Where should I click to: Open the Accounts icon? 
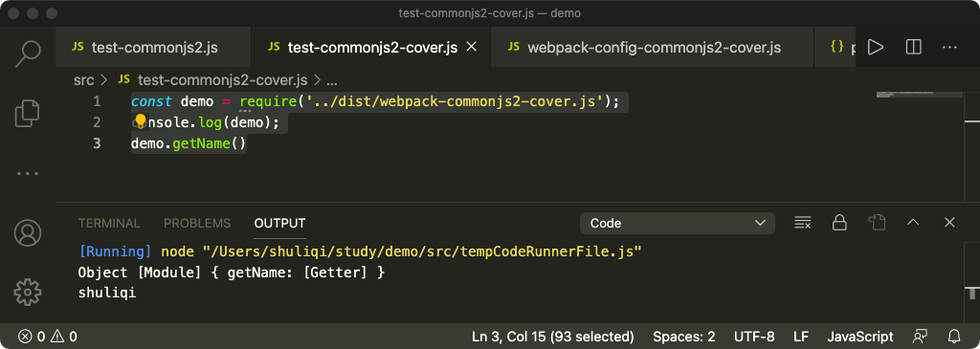tap(28, 233)
